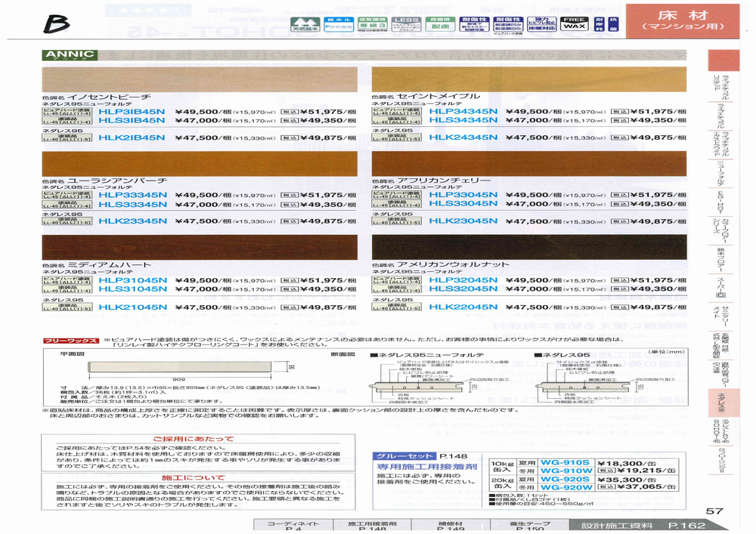The height and width of the screenshot is (534, 756).
Task: Click adhesive code WG-920W
Action: point(566,487)
